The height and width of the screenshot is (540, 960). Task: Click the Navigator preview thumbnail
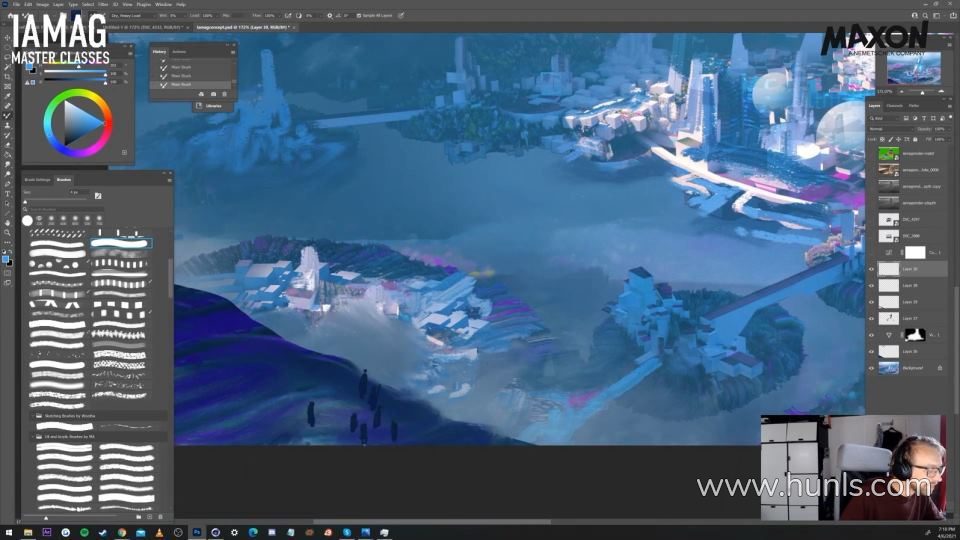coord(914,67)
